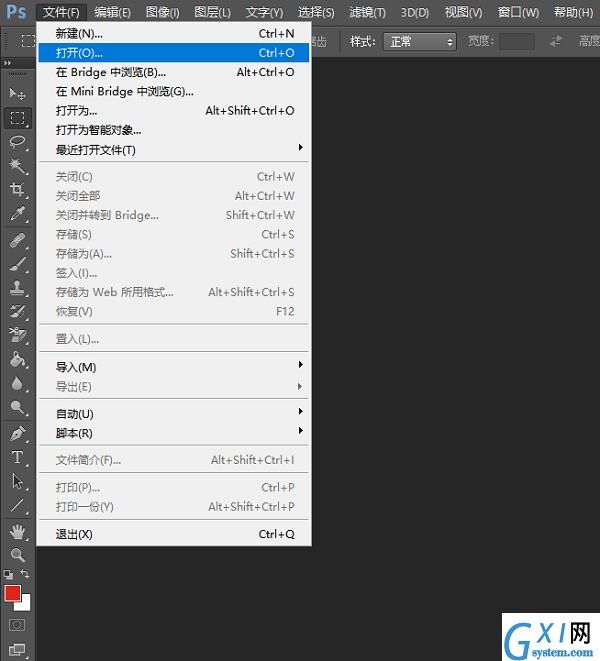Reset default foreground and background colors
The height and width of the screenshot is (661, 600).
click(x=8, y=574)
